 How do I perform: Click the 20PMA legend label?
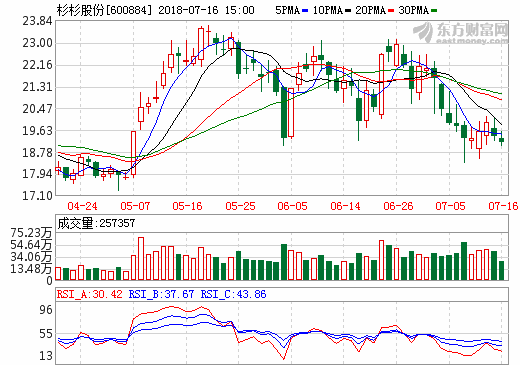click(x=370, y=10)
